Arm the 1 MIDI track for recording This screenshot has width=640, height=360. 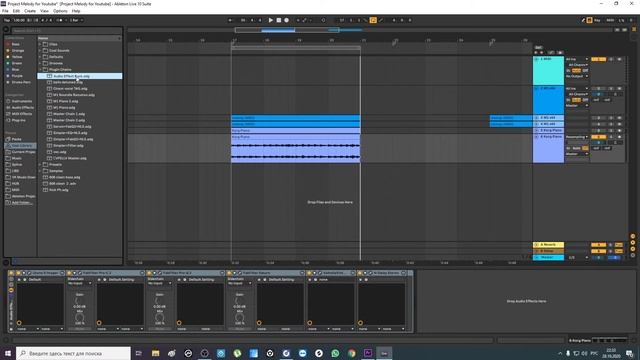[619, 59]
